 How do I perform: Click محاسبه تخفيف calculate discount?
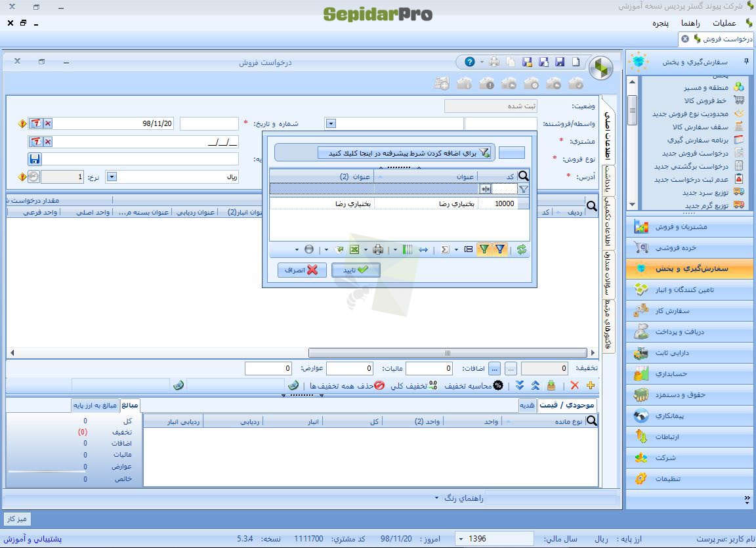[x=473, y=386]
